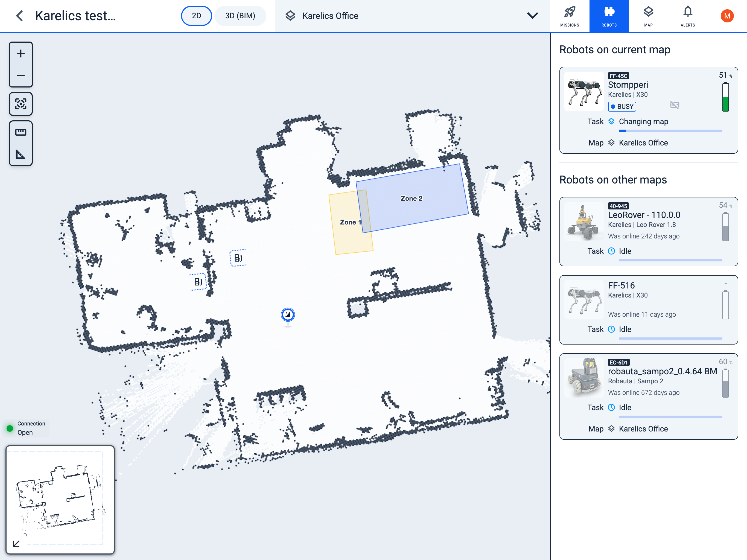Click the upper charging station icon on map
Screen dimensions: 747x560
click(238, 258)
